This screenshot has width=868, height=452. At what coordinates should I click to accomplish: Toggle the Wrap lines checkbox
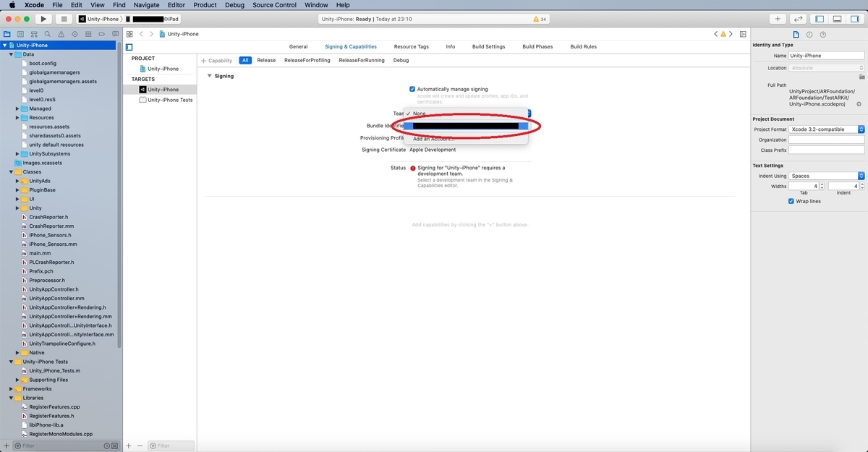coord(791,201)
